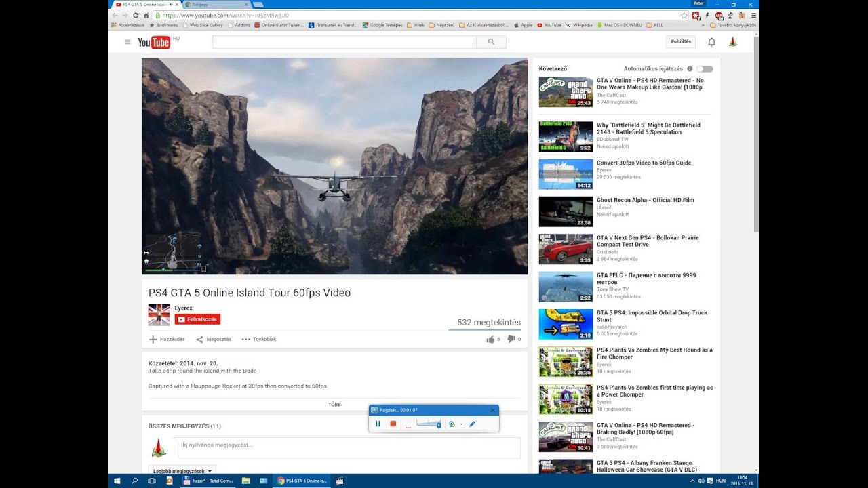The width and height of the screenshot is (868, 488).
Task: Click the like thumbs-up icon
Action: coord(490,339)
